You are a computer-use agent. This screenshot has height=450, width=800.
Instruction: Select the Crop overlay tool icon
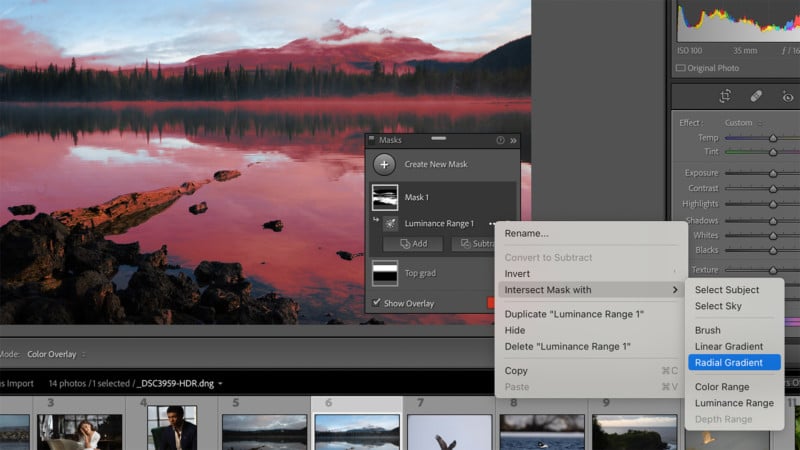726,96
